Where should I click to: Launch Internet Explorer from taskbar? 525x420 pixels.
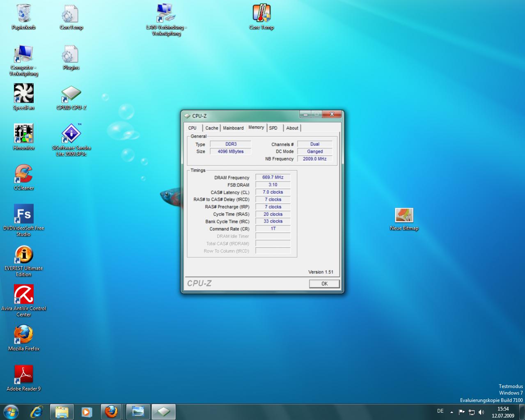pos(37,412)
